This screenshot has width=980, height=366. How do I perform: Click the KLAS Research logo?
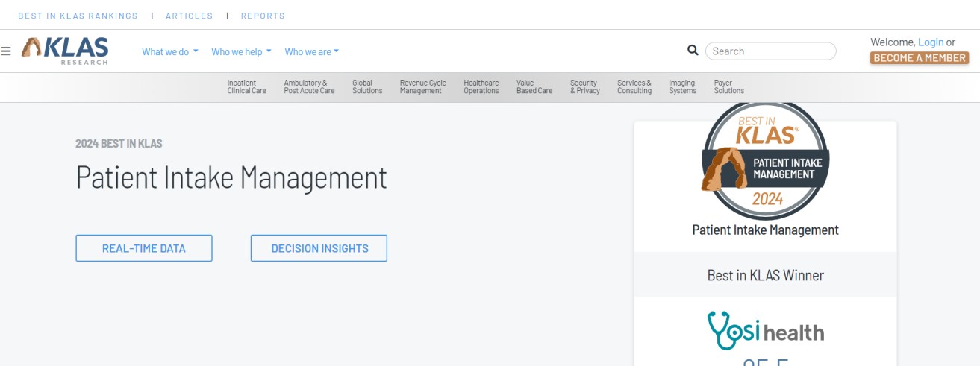coord(65,51)
